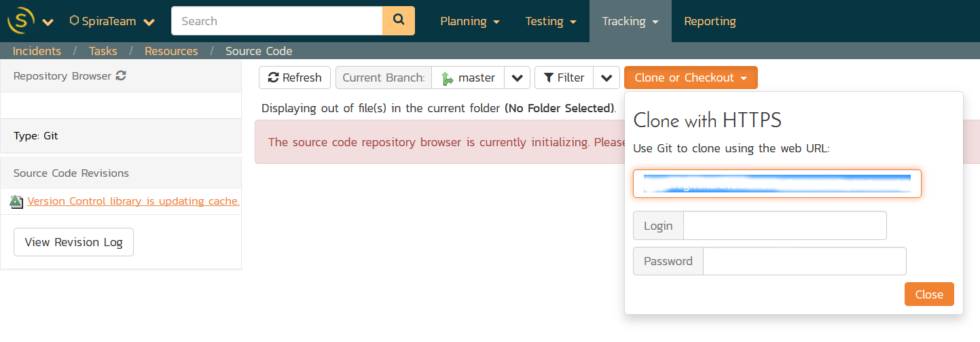Open the SpiraTeam workspace selector
This screenshot has width=980, height=342.
coord(112,21)
